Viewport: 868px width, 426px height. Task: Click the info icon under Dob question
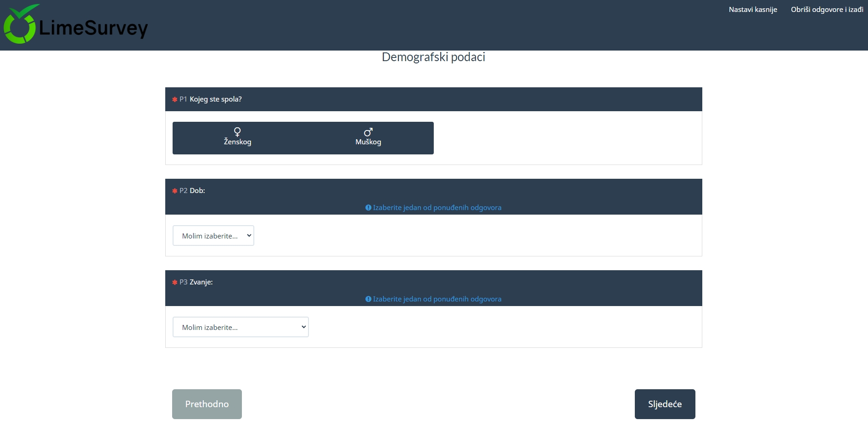pyautogui.click(x=368, y=208)
